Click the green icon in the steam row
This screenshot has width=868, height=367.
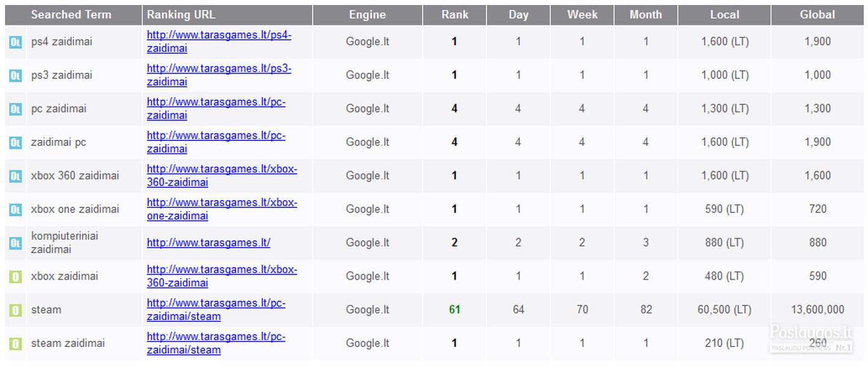coord(15,310)
